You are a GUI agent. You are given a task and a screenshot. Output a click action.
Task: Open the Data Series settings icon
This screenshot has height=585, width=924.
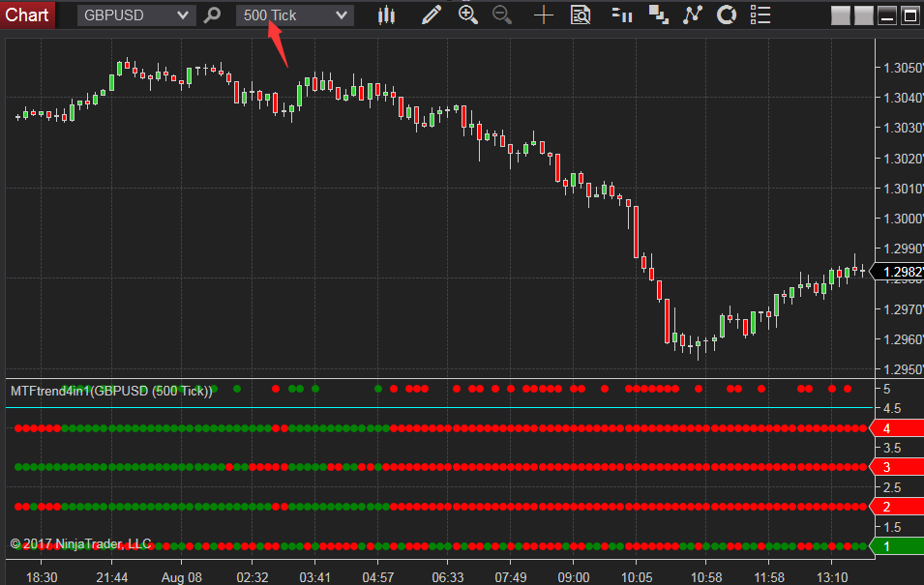581,15
